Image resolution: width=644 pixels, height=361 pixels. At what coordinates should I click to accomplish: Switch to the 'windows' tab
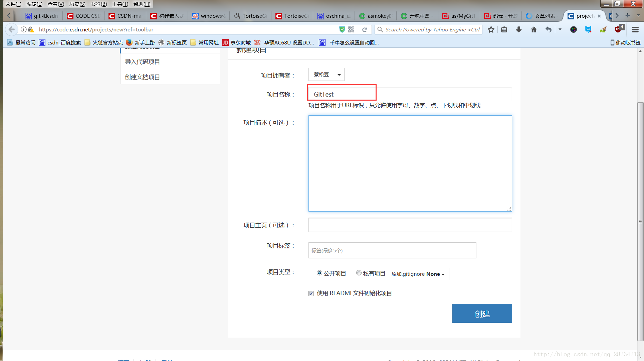click(x=209, y=16)
